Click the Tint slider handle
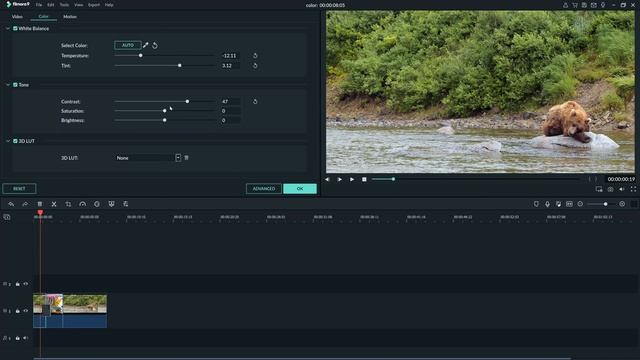 tap(180, 65)
